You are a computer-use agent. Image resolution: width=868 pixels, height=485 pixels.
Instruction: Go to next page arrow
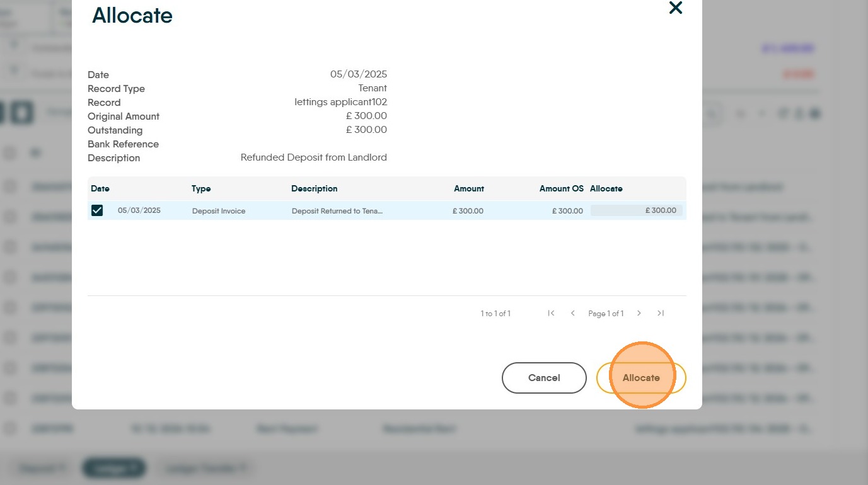pyautogui.click(x=639, y=313)
